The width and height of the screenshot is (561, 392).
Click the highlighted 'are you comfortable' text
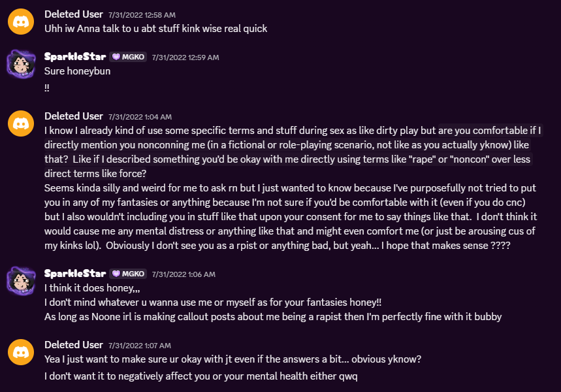pos(470,130)
